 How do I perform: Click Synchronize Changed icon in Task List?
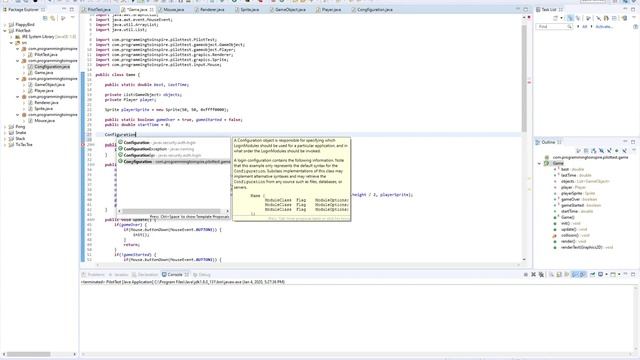(x=624, y=18)
